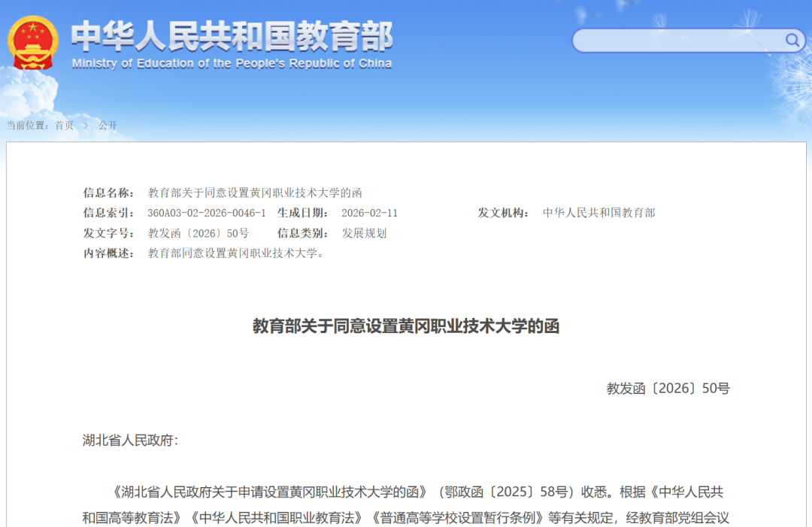Click the 发展规划 category value

click(364, 233)
